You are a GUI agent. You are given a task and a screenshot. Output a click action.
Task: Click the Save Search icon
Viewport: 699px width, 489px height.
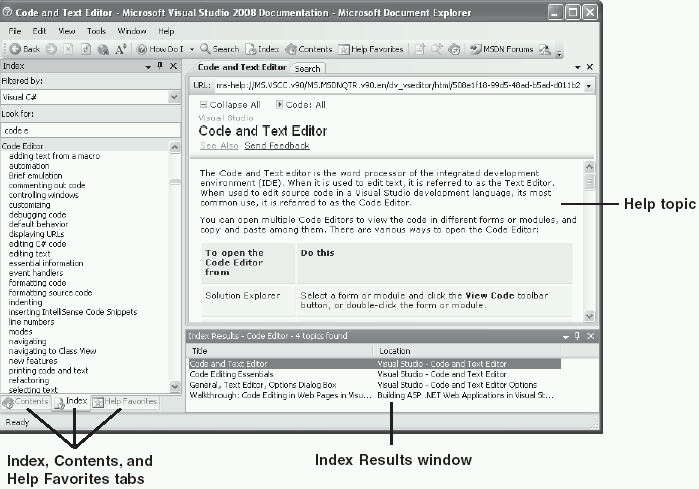(x=436, y=49)
